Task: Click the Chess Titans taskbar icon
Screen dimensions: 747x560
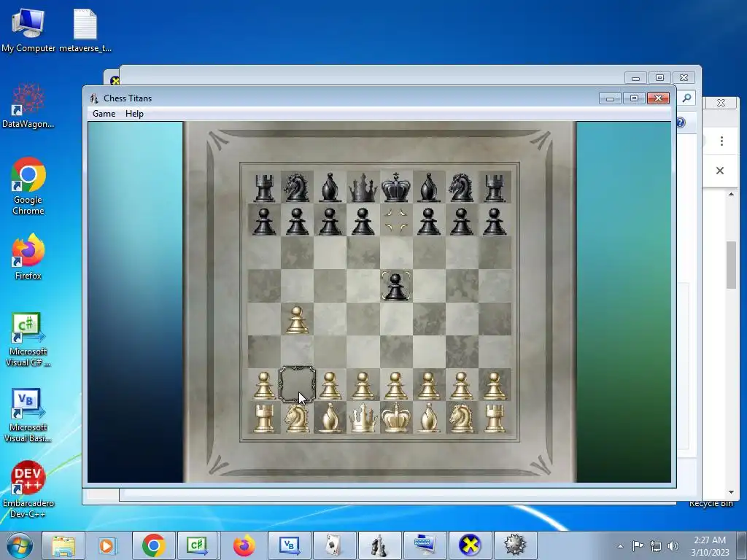Action: click(379, 545)
